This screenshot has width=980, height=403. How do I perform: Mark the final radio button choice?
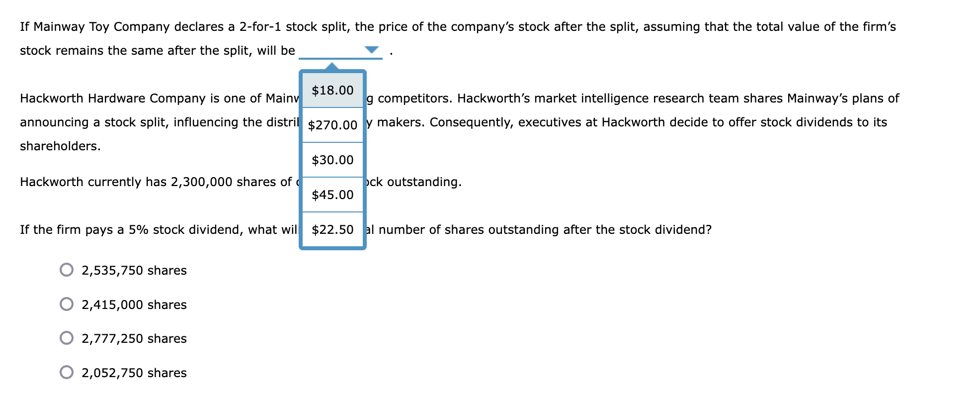click(x=67, y=372)
